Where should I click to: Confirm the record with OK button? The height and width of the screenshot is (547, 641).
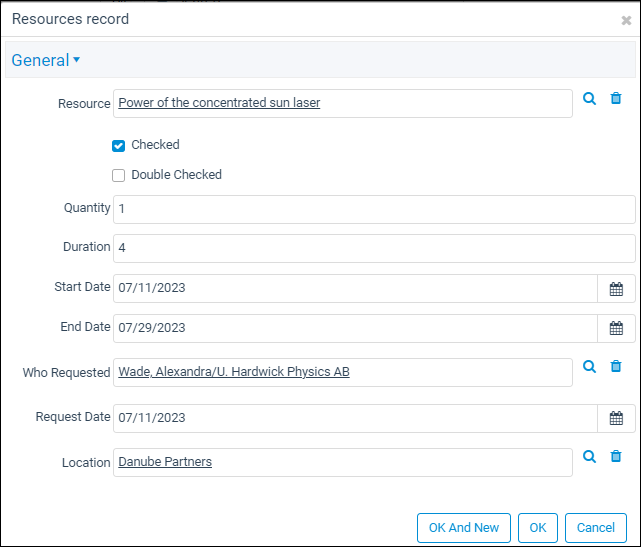(538, 528)
